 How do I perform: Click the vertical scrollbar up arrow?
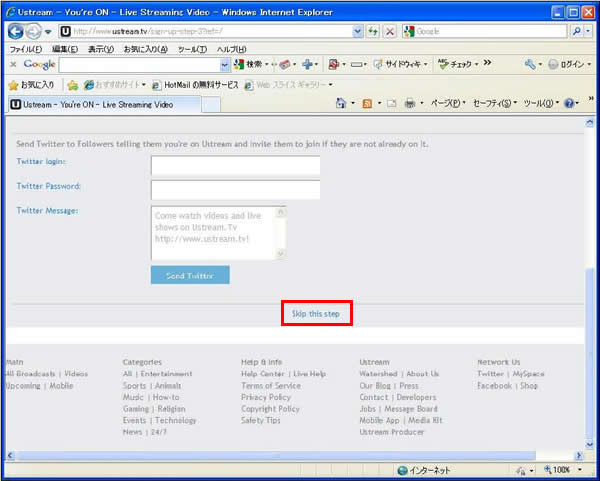point(590,123)
